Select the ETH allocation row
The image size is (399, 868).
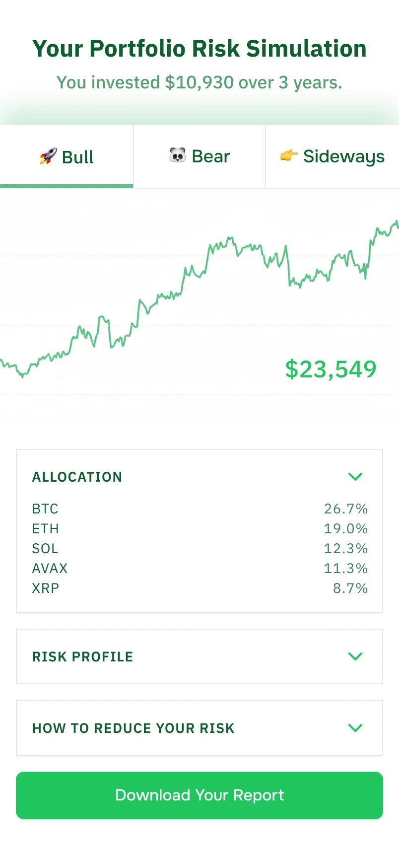tap(199, 528)
